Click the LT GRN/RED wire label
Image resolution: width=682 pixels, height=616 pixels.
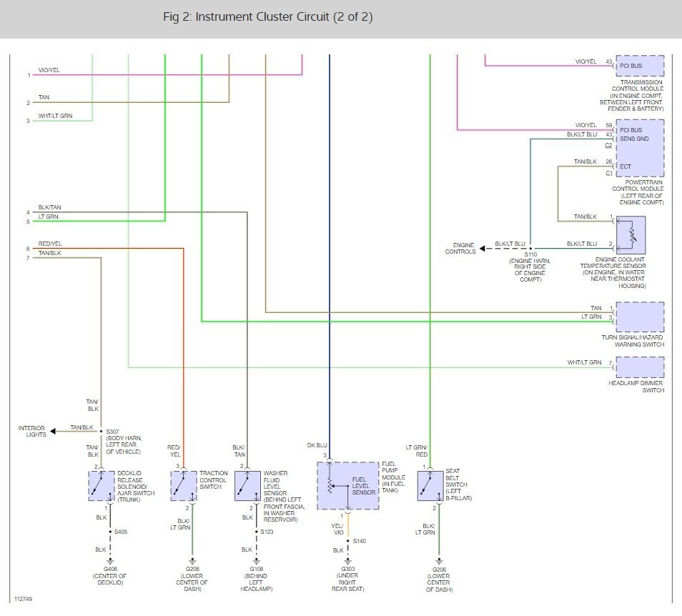pos(417,451)
